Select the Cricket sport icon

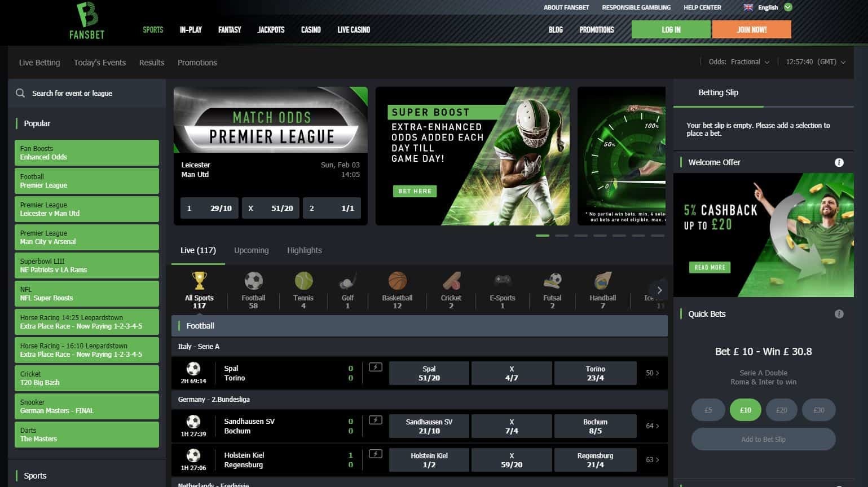[451, 280]
